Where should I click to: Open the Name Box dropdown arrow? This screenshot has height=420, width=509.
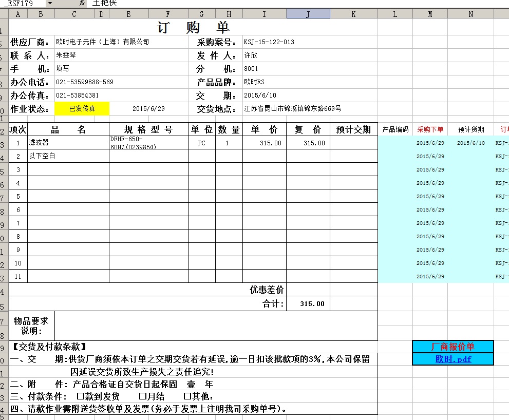click(49, 3)
